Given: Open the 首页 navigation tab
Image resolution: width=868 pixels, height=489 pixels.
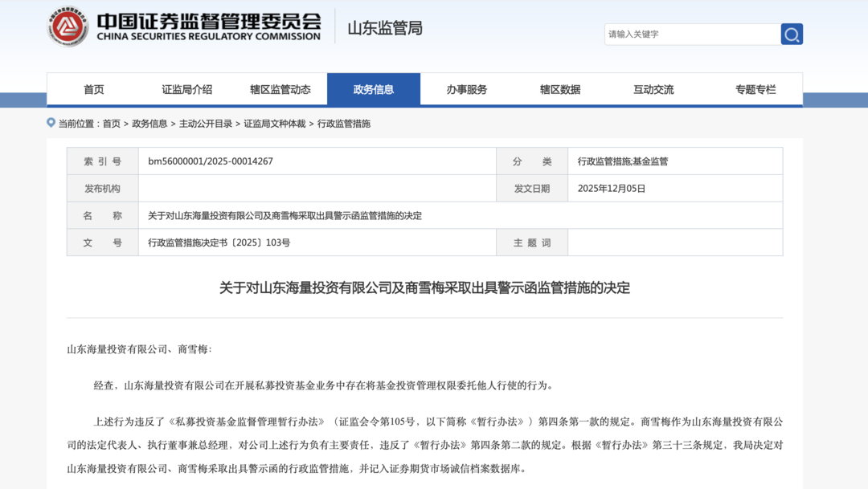Looking at the screenshot, I should tap(93, 89).
